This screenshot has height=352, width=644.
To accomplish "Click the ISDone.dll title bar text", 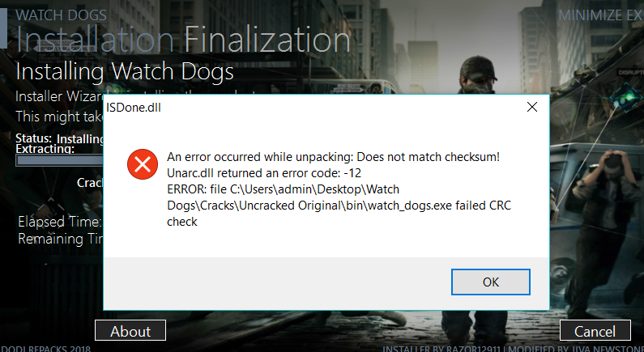I will [x=134, y=108].
